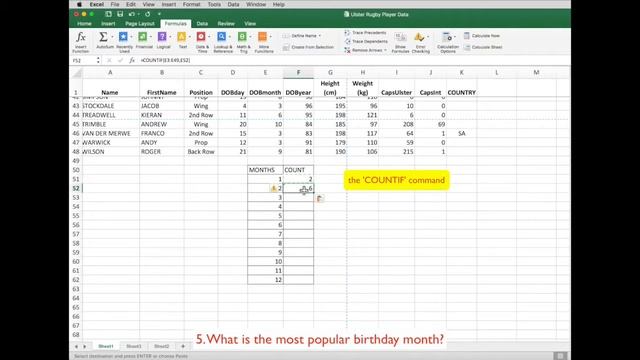The image size is (640, 360).
Task: Click the Redo icon
Action: 147,14
